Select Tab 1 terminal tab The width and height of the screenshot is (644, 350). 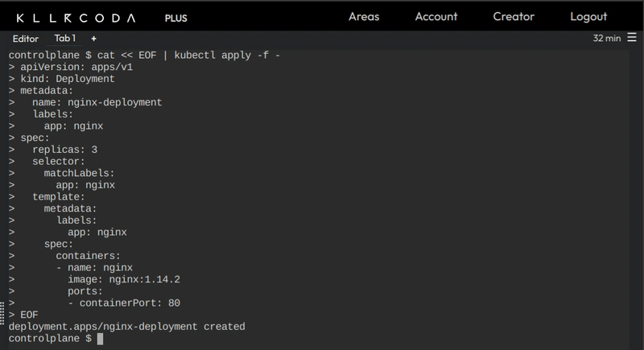pos(65,38)
